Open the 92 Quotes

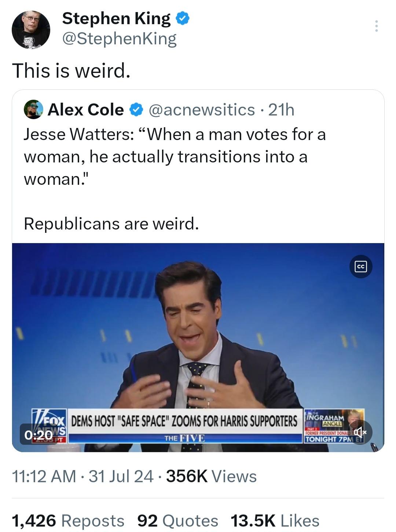[x=177, y=520]
